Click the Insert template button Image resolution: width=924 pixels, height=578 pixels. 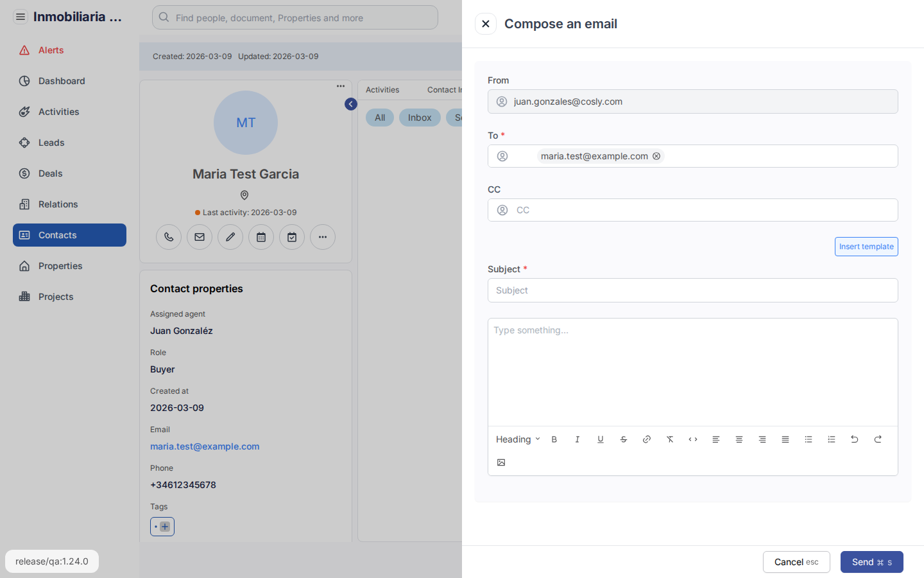click(866, 247)
